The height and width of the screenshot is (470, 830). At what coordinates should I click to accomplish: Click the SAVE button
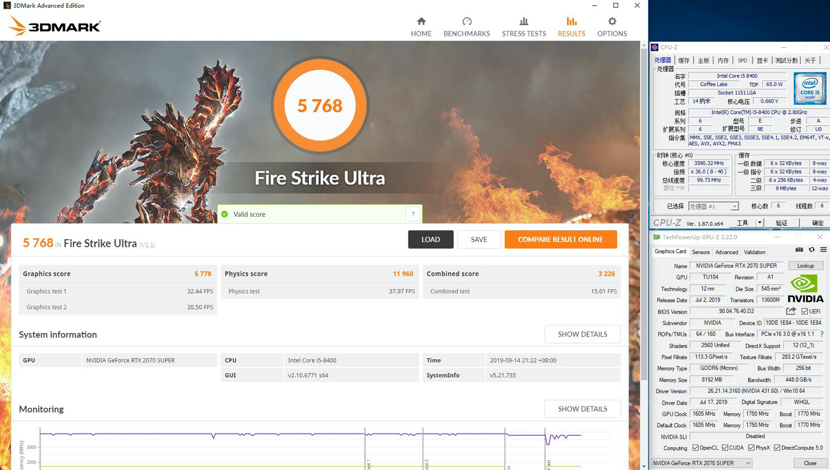(x=479, y=239)
